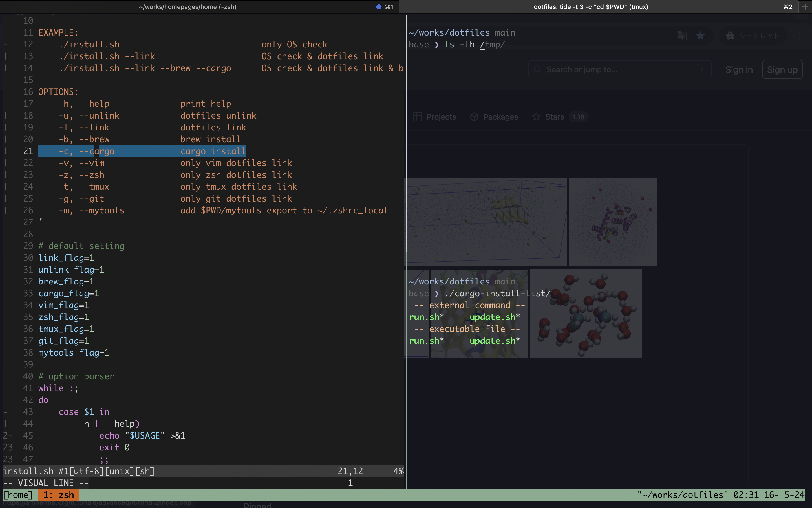This screenshot has height=508, width=812.
Task: Click the blue activity dot on first tab
Action: 379,7
